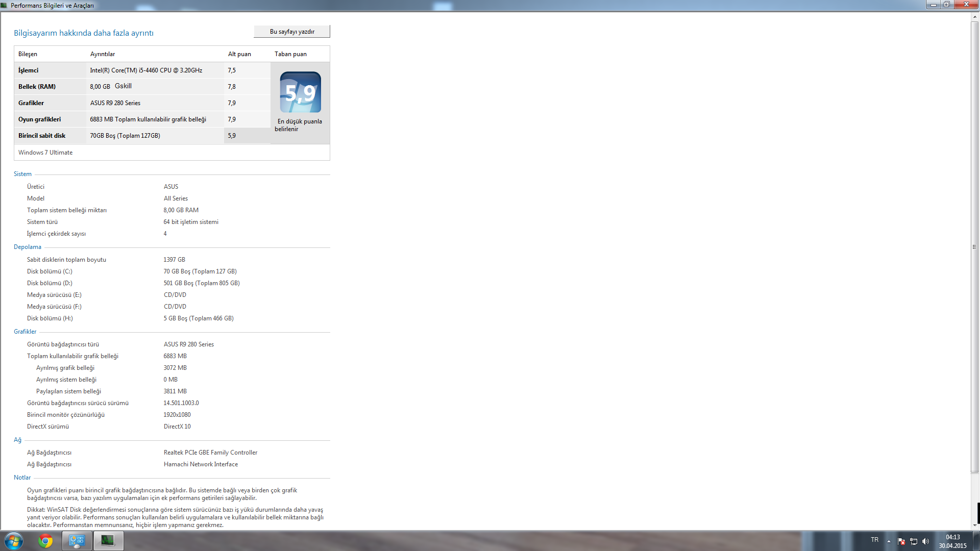Click the scrollbar down arrow
The width and height of the screenshot is (980, 551).
tap(975, 525)
